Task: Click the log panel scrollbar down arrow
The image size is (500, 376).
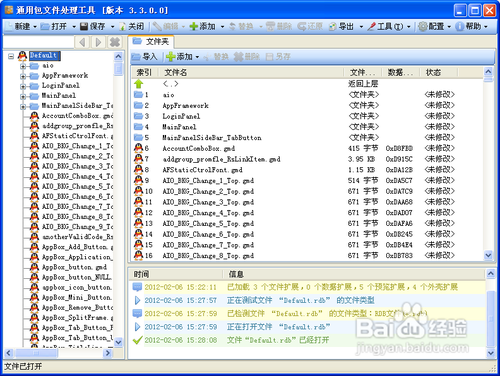Action: (x=491, y=353)
